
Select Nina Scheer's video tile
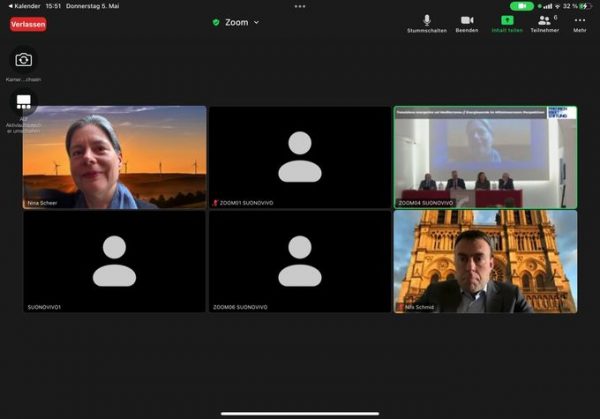click(114, 157)
